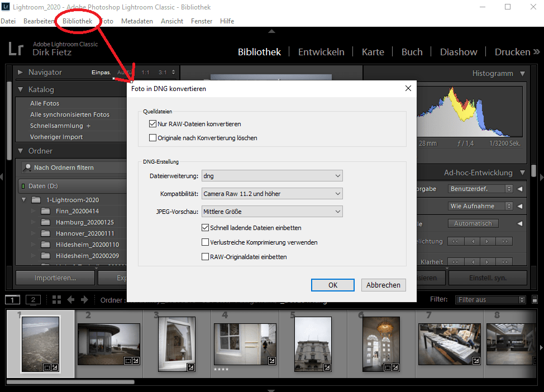Expand the Navigator panel
The height and width of the screenshot is (392, 544).
point(20,72)
